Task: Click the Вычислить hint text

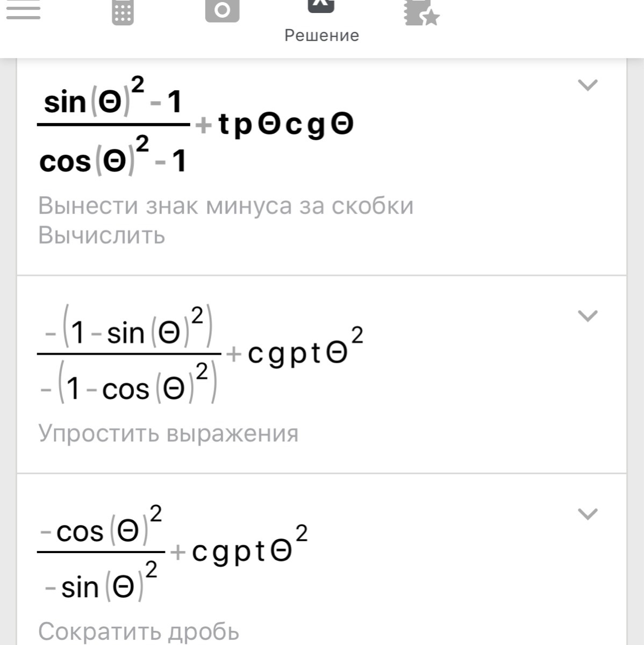Action: coord(102,235)
